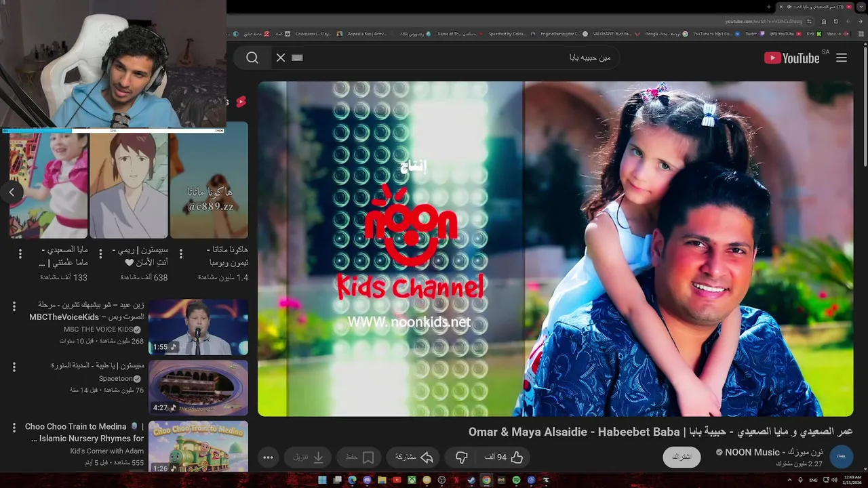Image resolution: width=868 pixels, height=488 pixels.
Task: Save video with the bookmark button
Action: click(361, 457)
